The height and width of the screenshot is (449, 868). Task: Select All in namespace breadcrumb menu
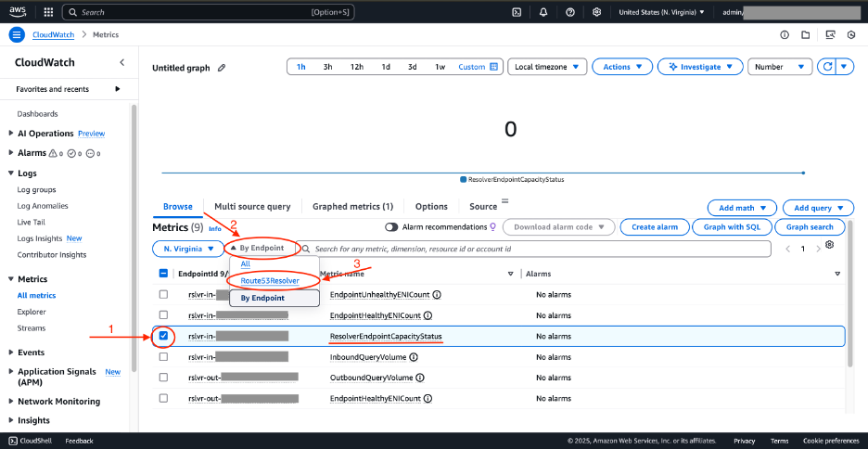click(245, 264)
